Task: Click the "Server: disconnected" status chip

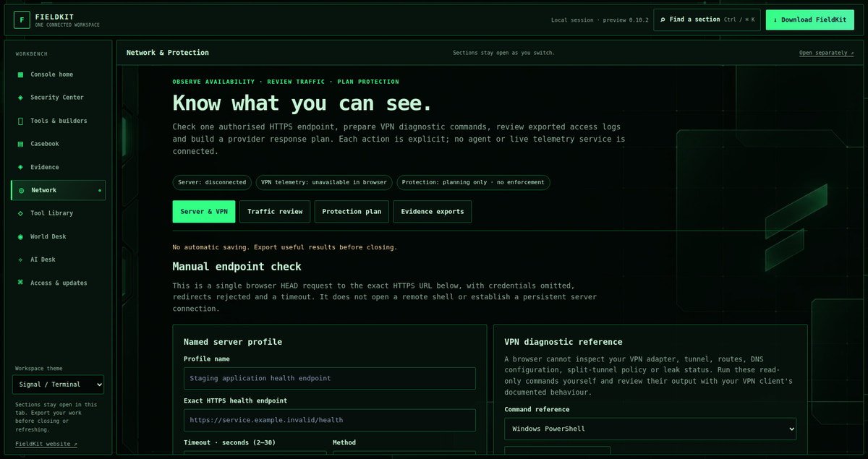Action: pyautogui.click(x=212, y=182)
